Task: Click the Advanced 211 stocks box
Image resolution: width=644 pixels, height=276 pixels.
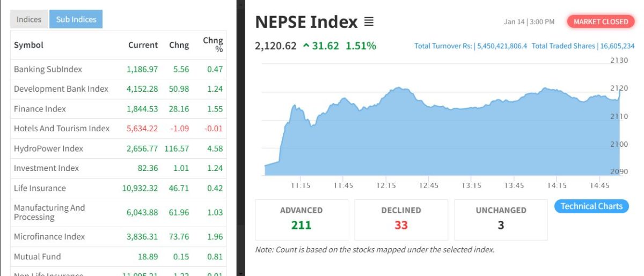Action: 301,219
